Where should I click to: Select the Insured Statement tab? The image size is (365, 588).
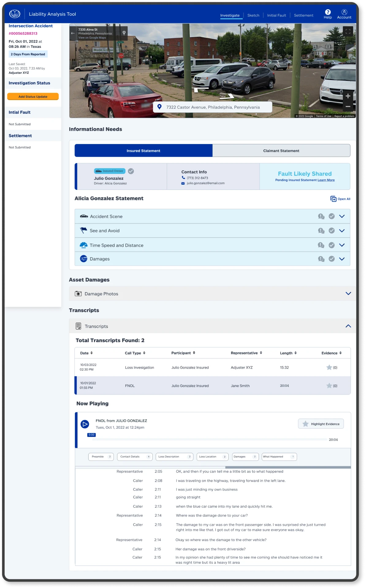coord(143,151)
